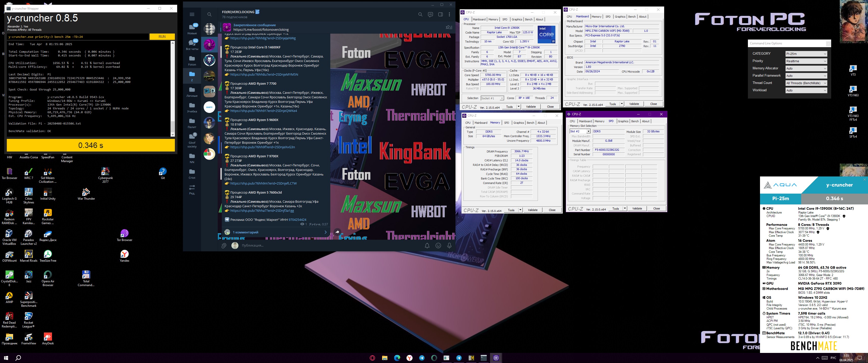Open Thread Count dropdown All Threads
The width and height of the screenshot is (868, 363).
[806, 83]
